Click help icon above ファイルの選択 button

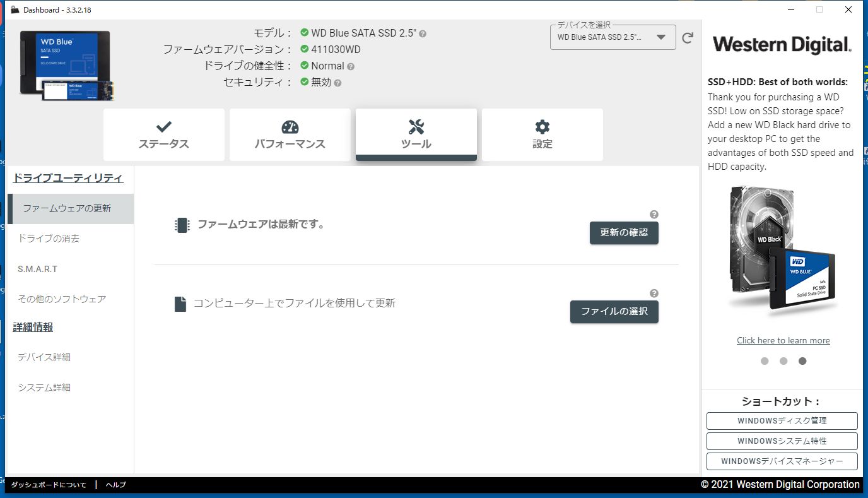point(654,293)
